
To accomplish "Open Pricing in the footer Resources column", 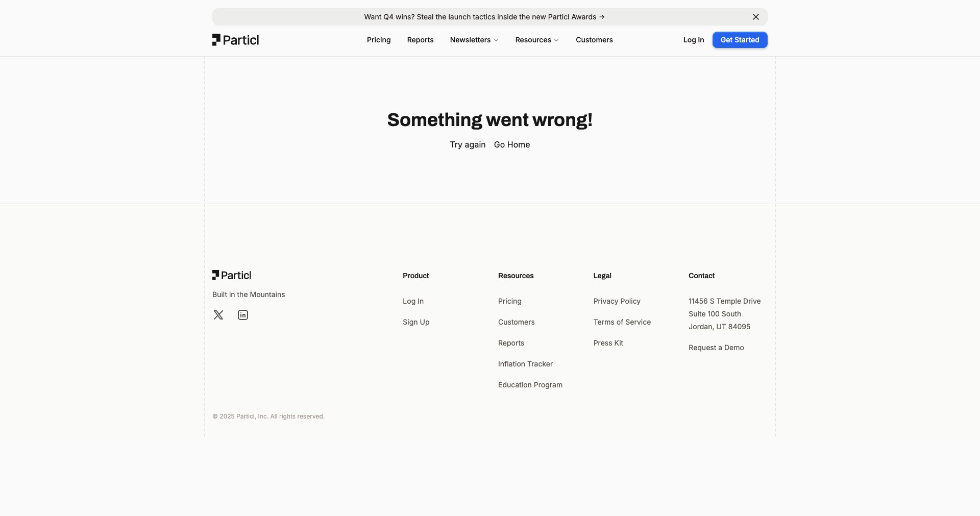I will tap(510, 301).
